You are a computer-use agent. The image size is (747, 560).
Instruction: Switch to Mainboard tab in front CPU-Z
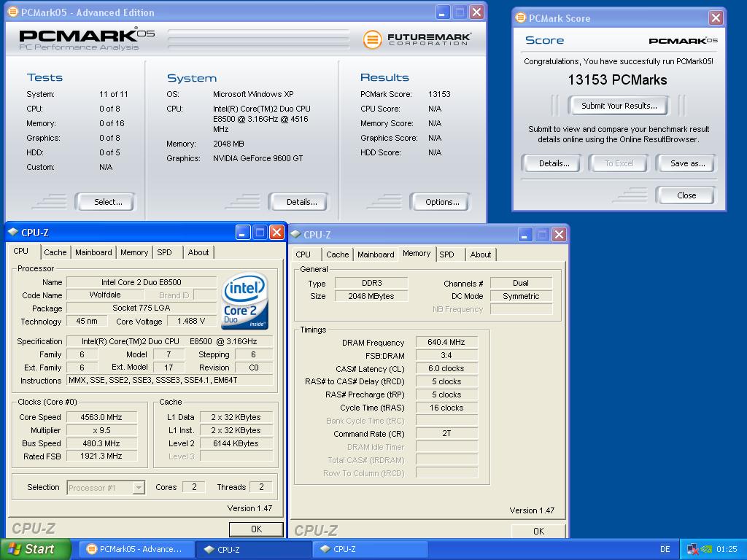[x=93, y=252]
